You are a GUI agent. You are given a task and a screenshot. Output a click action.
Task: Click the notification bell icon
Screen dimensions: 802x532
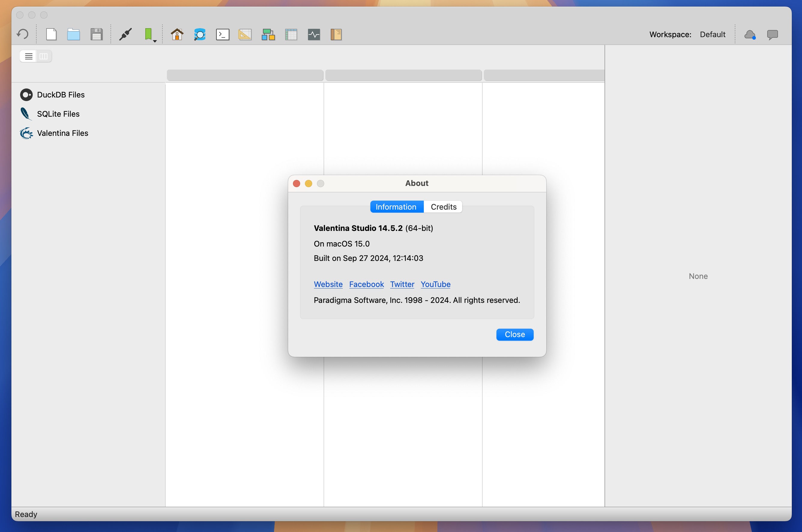click(750, 34)
